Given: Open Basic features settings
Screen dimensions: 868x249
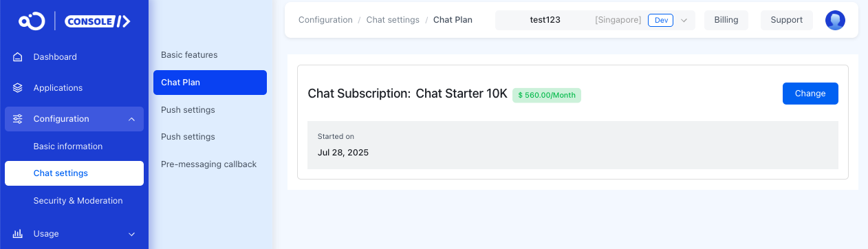Looking at the screenshot, I should pos(189,54).
